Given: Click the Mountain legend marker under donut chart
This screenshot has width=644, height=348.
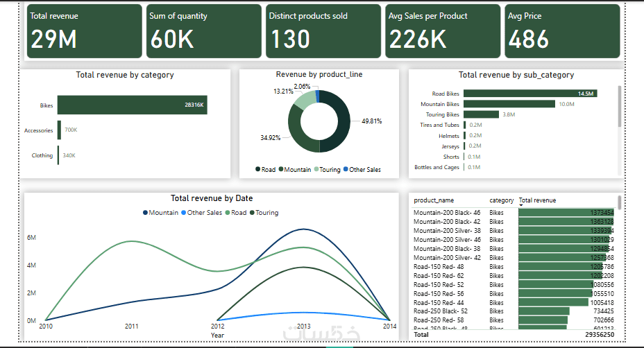Looking at the screenshot, I should [281, 169].
